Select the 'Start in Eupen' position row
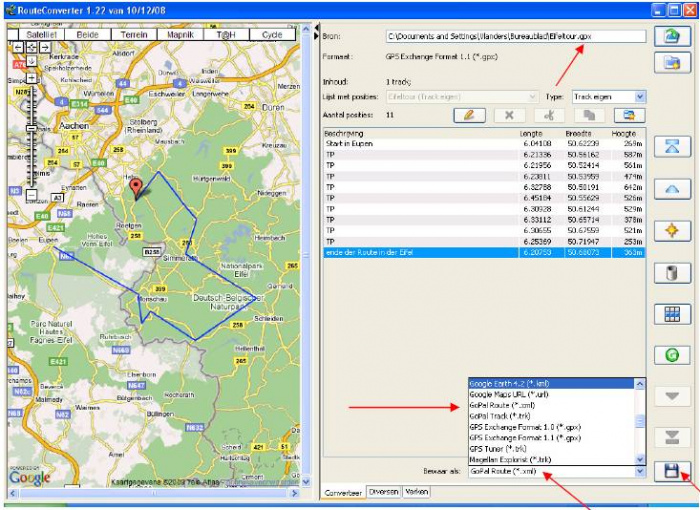Image resolution: width=700 pixels, height=510 pixels. pyautogui.click(x=484, y=144)
